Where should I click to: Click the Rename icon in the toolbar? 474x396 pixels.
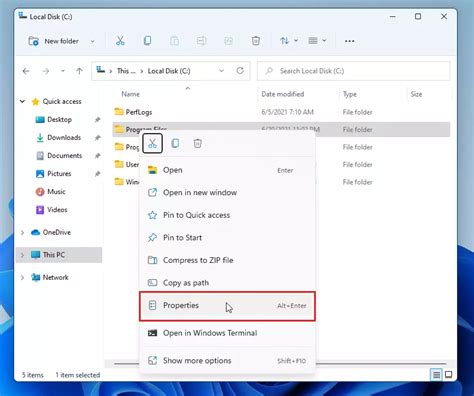[x=201, y=41]
